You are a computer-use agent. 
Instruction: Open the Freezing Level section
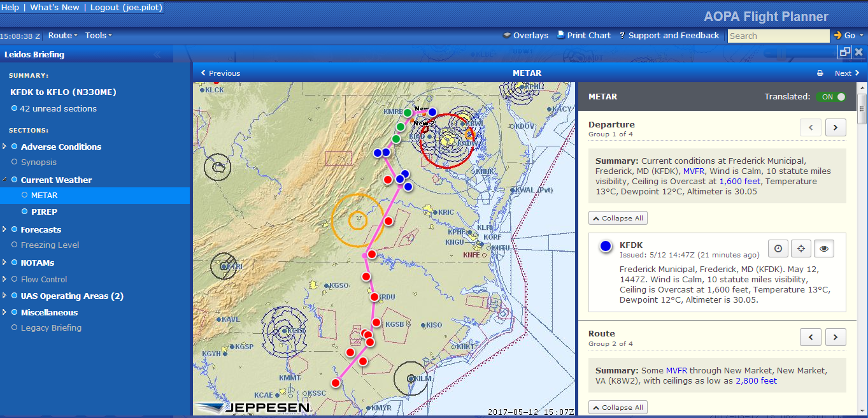pyautogui.click(x=50, y=245)
